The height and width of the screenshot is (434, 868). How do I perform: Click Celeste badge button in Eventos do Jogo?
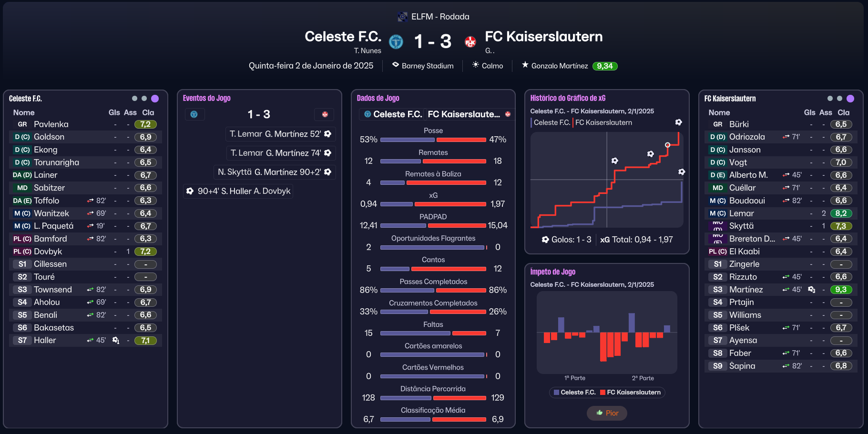(194, 114)
